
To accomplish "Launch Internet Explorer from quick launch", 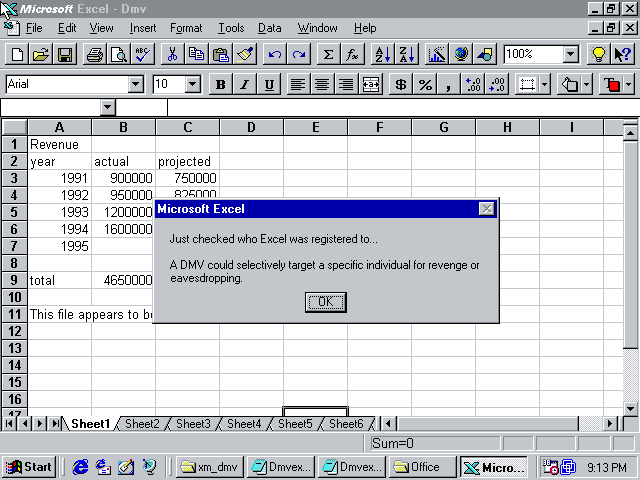I will click(80, 467).
